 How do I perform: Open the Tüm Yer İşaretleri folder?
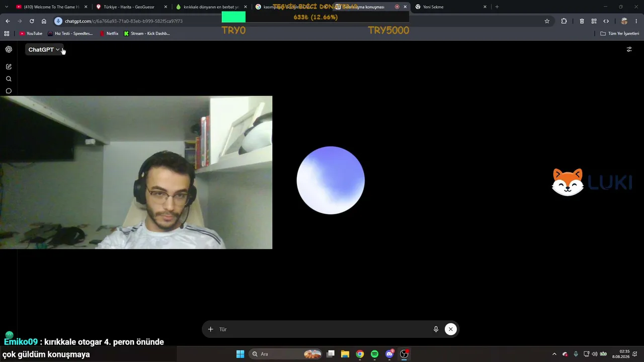620,34
